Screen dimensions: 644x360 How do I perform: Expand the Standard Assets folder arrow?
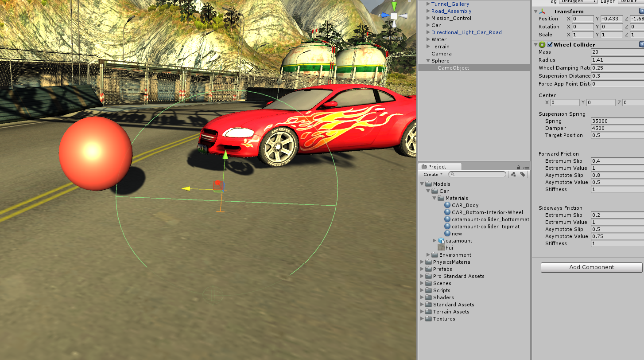point(422,305)
